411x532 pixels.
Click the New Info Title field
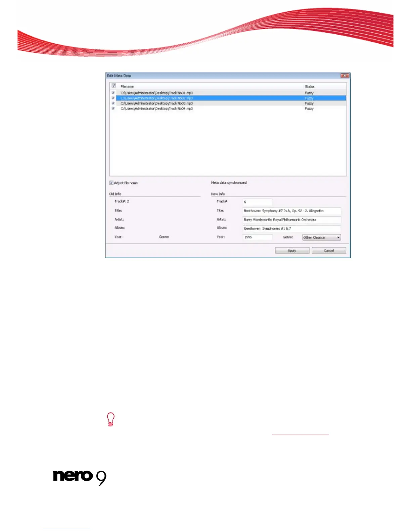pyautogui.click(x=292, y=211)
